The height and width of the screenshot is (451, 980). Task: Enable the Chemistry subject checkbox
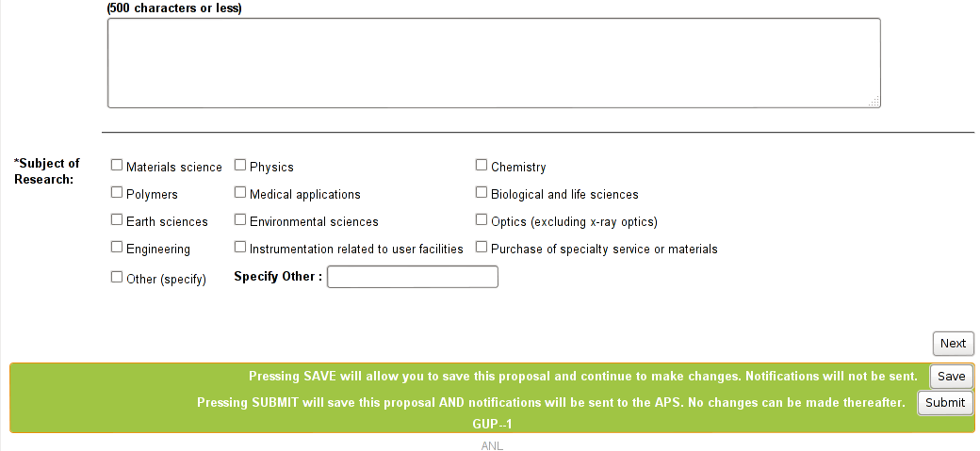482,166
